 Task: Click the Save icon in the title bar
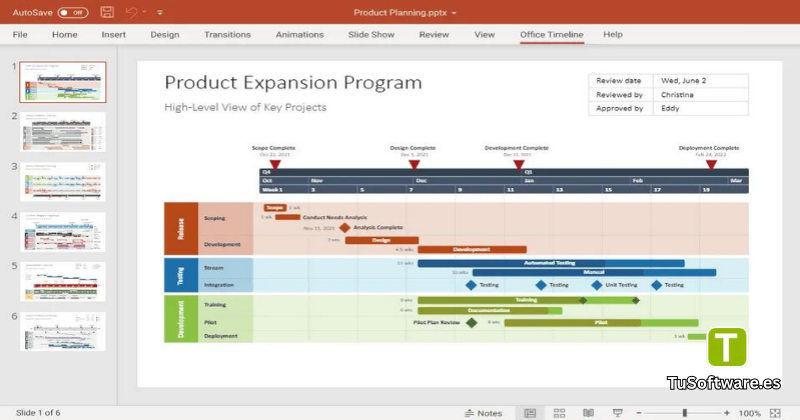(107, 12)
